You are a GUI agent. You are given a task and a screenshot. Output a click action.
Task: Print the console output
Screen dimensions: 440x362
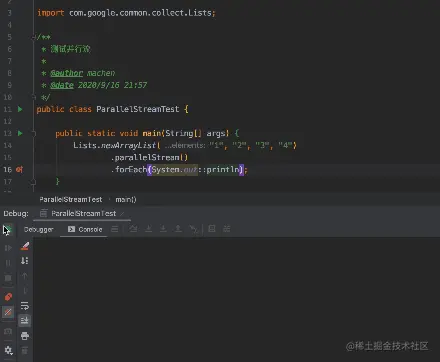tap(25, 336)
